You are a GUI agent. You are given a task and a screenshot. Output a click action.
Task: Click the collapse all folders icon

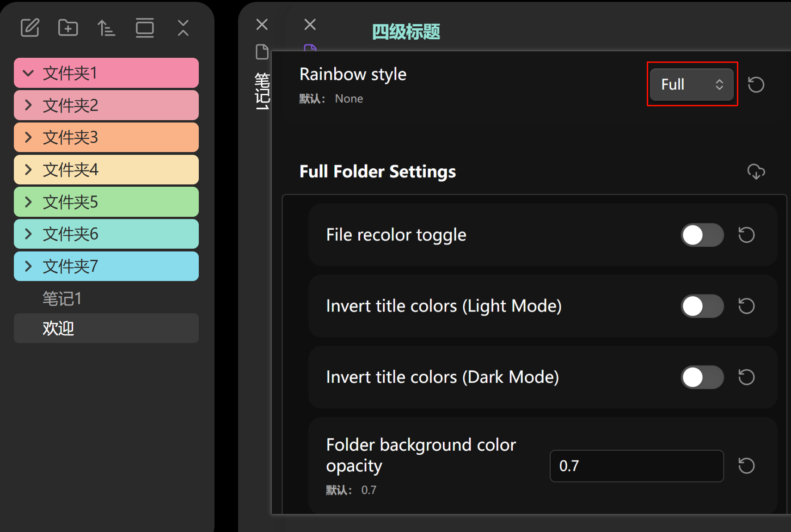pos(183,28)
